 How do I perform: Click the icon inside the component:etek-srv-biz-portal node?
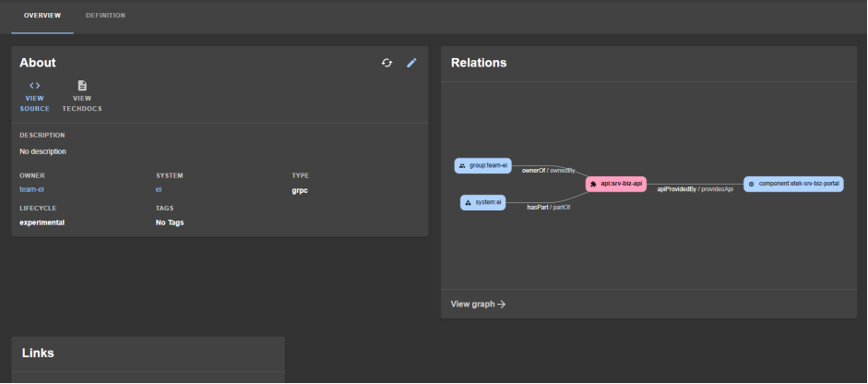tap(751, 184)
